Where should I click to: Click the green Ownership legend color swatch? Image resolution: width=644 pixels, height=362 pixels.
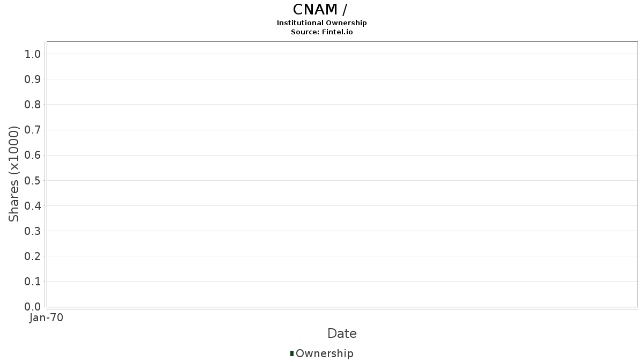pyautogui.click(x=292, y=353)
